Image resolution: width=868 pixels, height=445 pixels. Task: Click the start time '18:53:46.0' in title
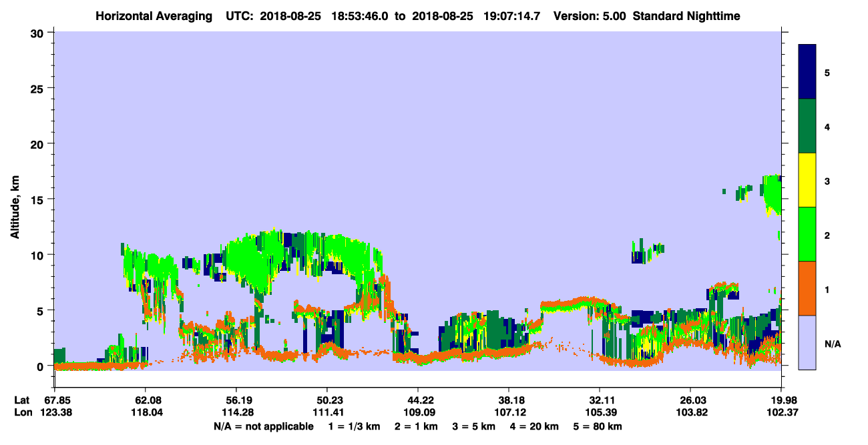(x=361, y=15)
